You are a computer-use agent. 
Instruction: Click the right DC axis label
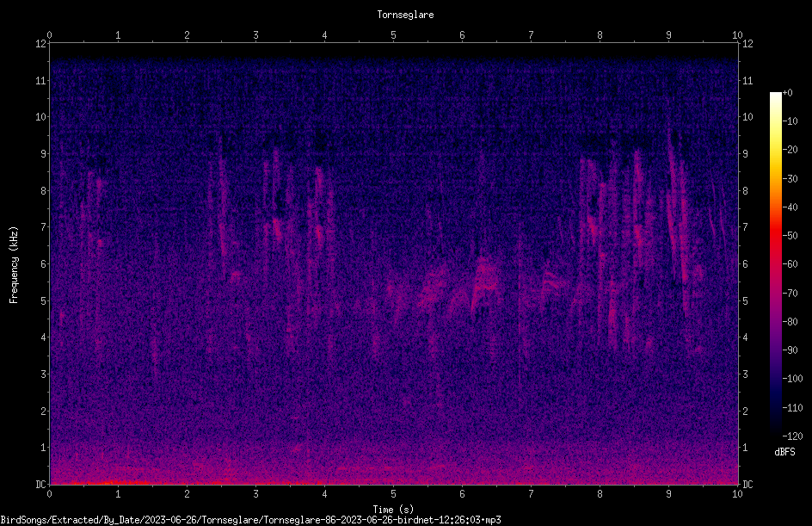pos(747,485)
